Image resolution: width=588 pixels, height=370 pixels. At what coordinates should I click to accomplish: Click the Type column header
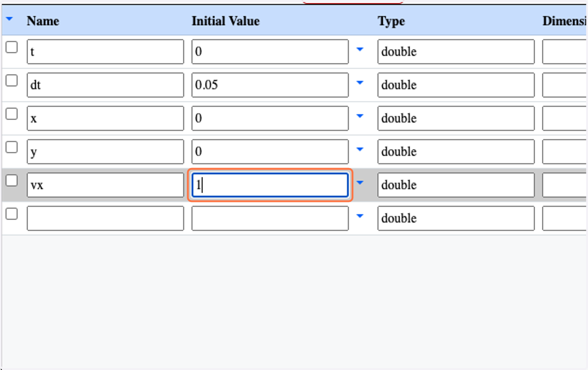[x=391, y=21]
